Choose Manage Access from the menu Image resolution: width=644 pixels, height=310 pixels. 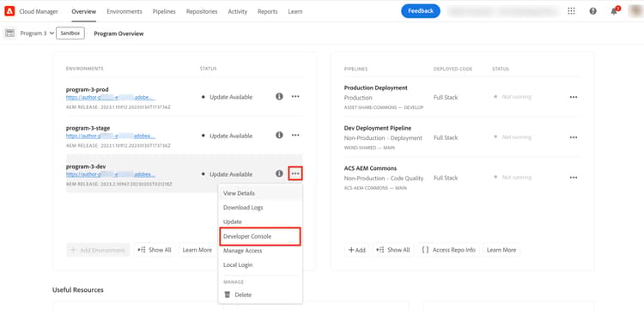[x=260, y=251]
